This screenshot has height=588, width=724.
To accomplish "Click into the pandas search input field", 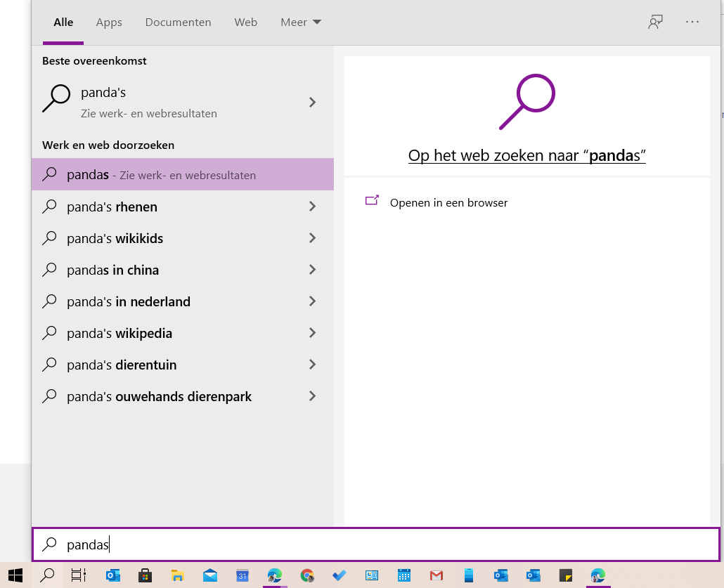I will point(376,544).
